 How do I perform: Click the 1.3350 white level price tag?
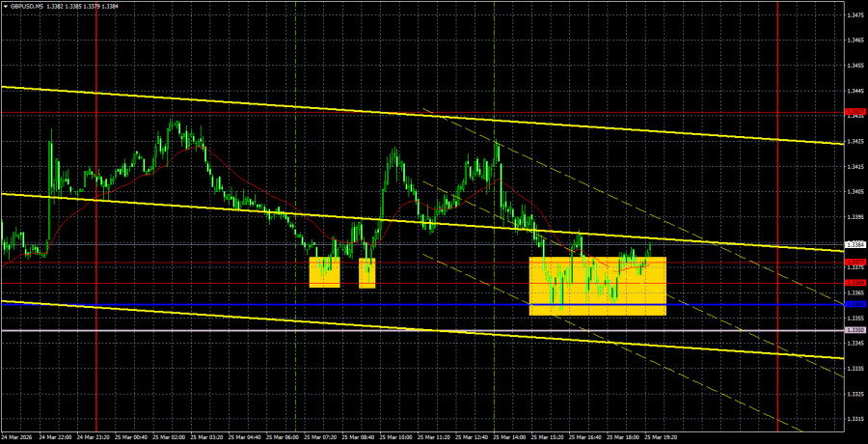[x=854, y=330]
